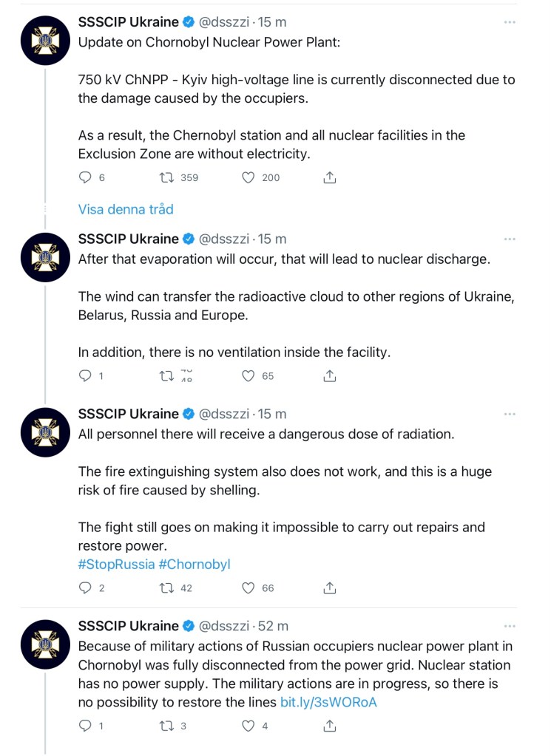
Task: Retweet the tweet with 359 retweets
Action: click(168, 177)
